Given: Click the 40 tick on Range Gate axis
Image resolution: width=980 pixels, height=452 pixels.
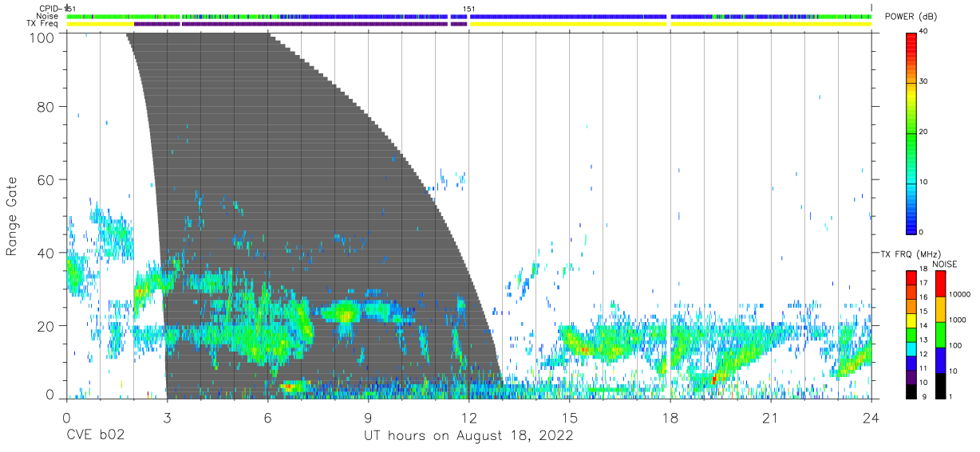Looking at the screenshot, I should [x=45, y=253].
